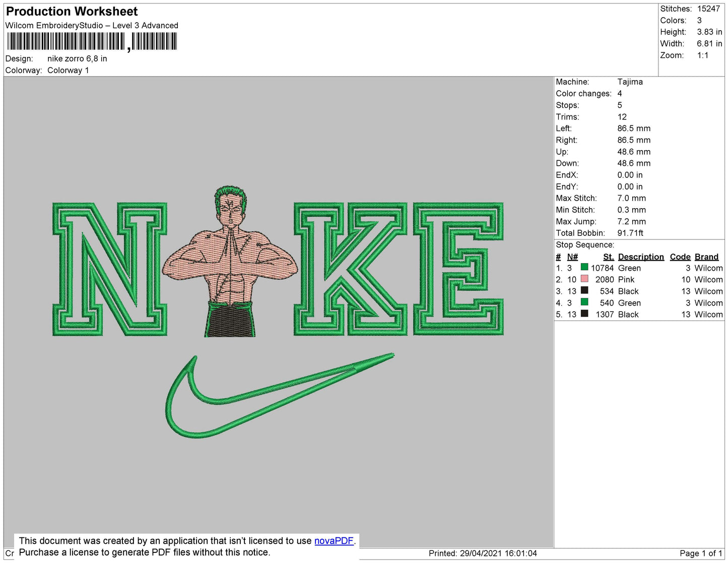
Task: Click the machine value 'Tajima'
Action: tap(630, 82)
